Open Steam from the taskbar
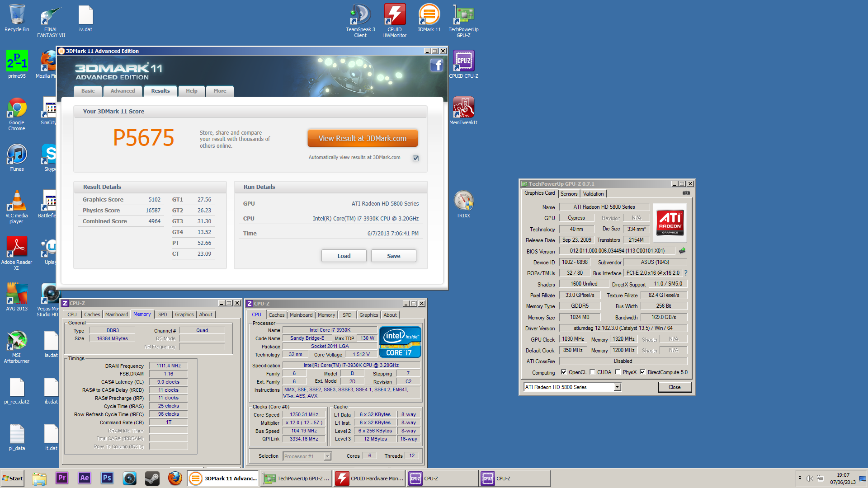This screenshot has width=868, height=488. click(152, 478)
